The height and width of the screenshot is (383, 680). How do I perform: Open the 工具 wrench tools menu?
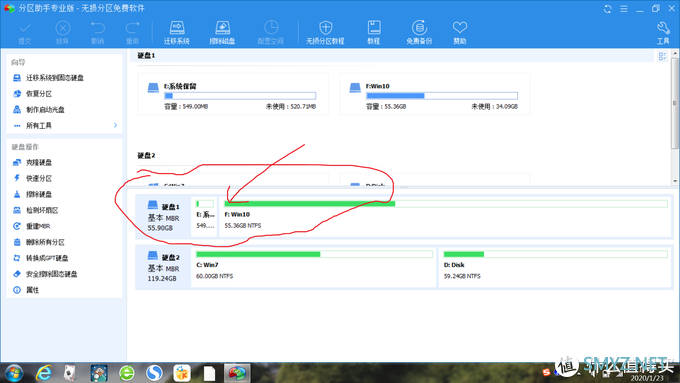[663, 33]
